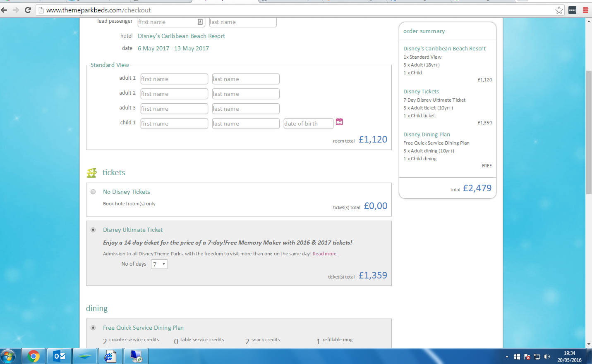Launch Outlook from the taskbar
Screen dimensions: 592x364
(59, 356)
